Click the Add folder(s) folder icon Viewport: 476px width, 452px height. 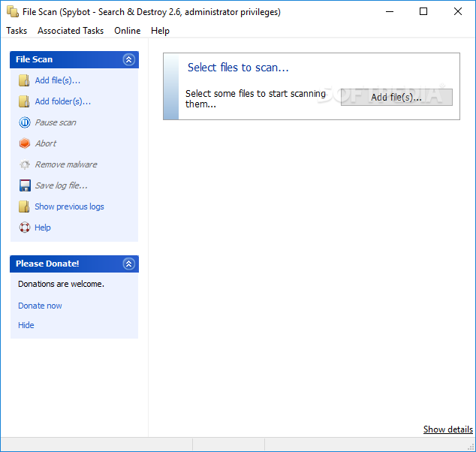tap(24, 101)
